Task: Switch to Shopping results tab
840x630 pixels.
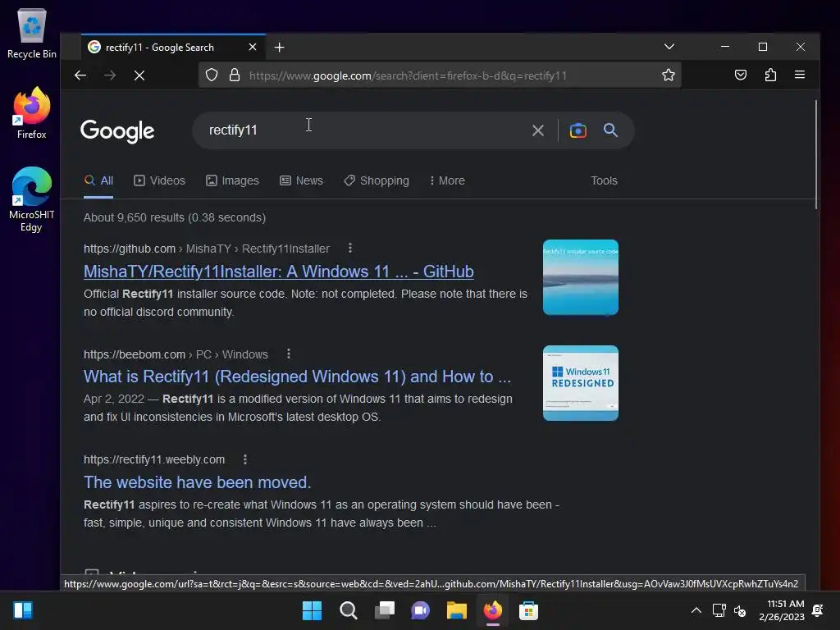Action: pos(377,181)
